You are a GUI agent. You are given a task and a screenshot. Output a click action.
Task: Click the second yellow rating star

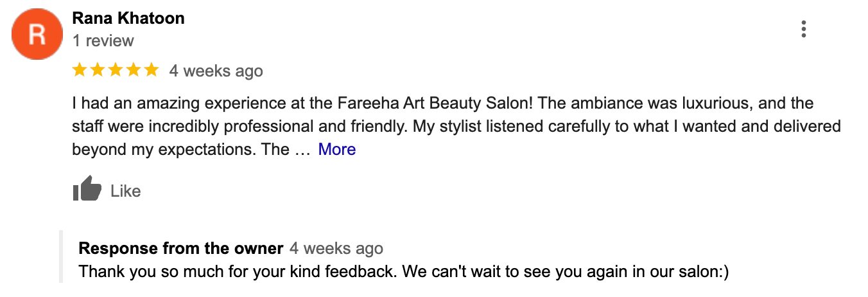click(98, 70)
